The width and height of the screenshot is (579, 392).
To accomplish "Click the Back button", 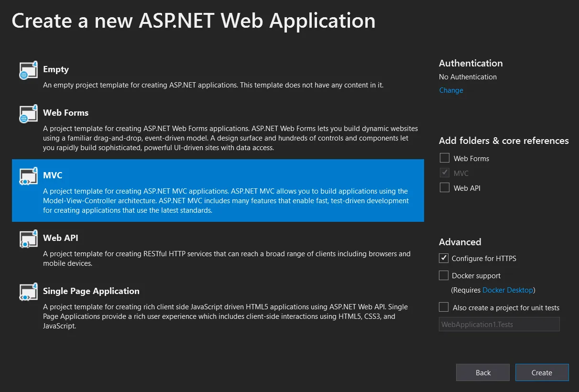I will click(x=483, y=372).
